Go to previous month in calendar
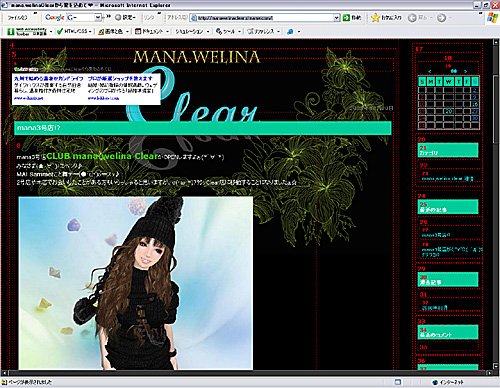The image size is (500, 388). pyautogui.click(x=430, y=71)
